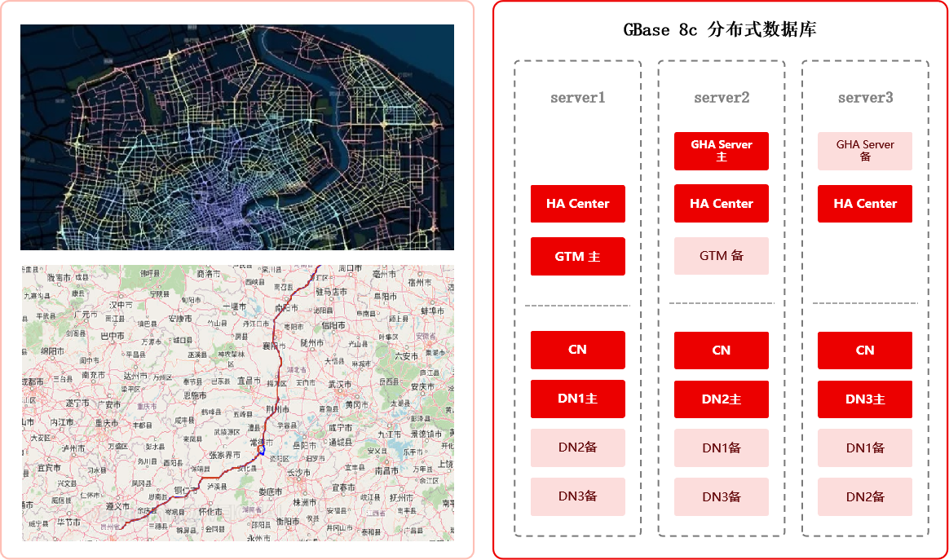The height and width of the screenshot is (560, 949).
Task: Click DN2备 box in server3 column
Action: [865, 497]
